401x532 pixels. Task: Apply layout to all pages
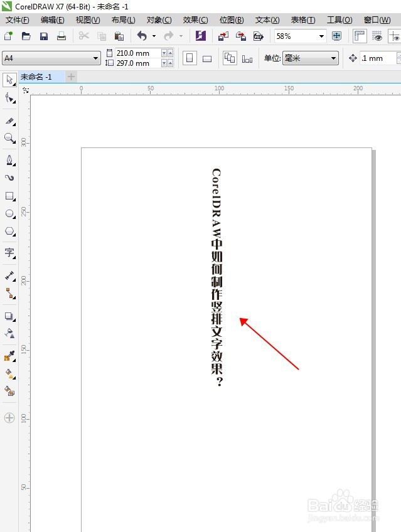click(230, 58)
